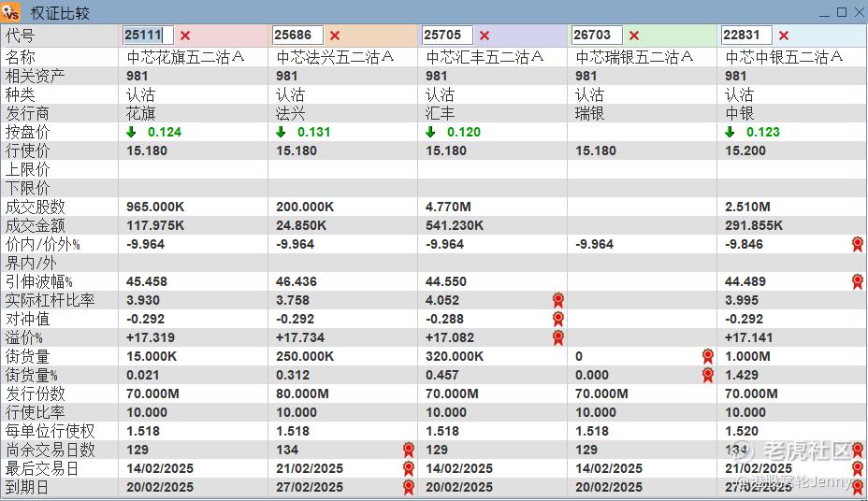Remove warrant 22831 with red X

coord(783,36)
